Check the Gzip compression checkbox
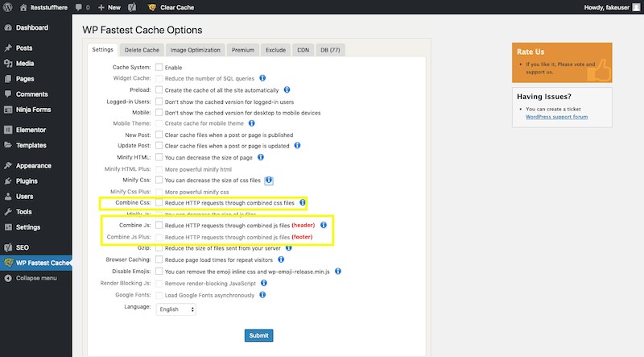Image resolution: width=644 pixels, height=357 pixels. pos(159,249)
